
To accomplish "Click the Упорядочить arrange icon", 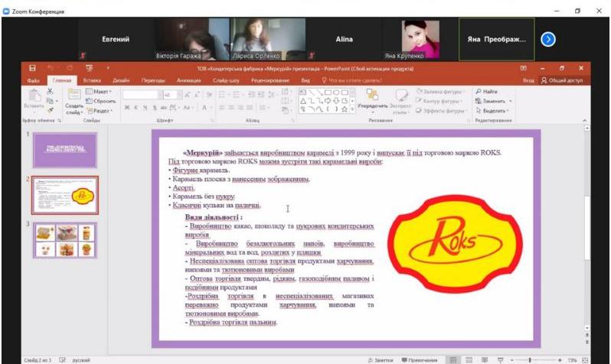I will click(372, 95).
